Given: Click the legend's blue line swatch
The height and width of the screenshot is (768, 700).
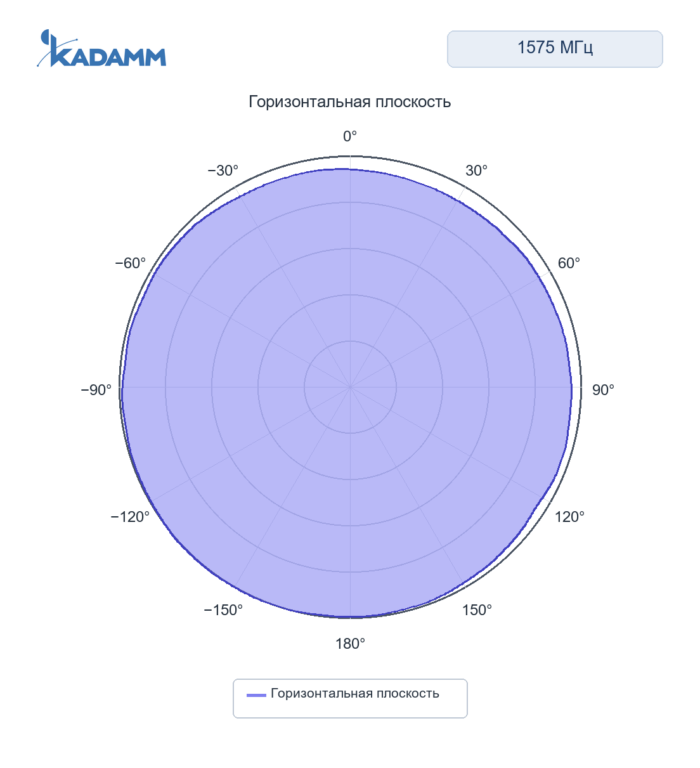Looking at the screenshot, I should point(256,695).
